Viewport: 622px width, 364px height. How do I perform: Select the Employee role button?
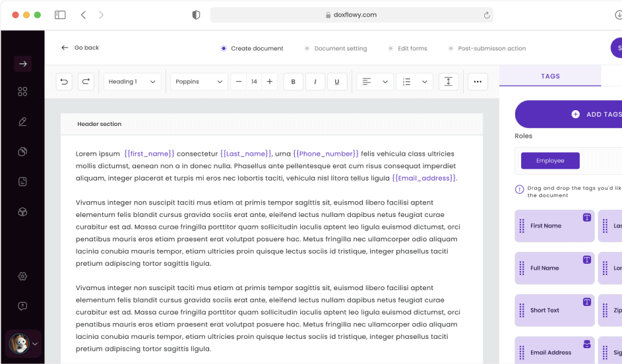click(550, 161)
